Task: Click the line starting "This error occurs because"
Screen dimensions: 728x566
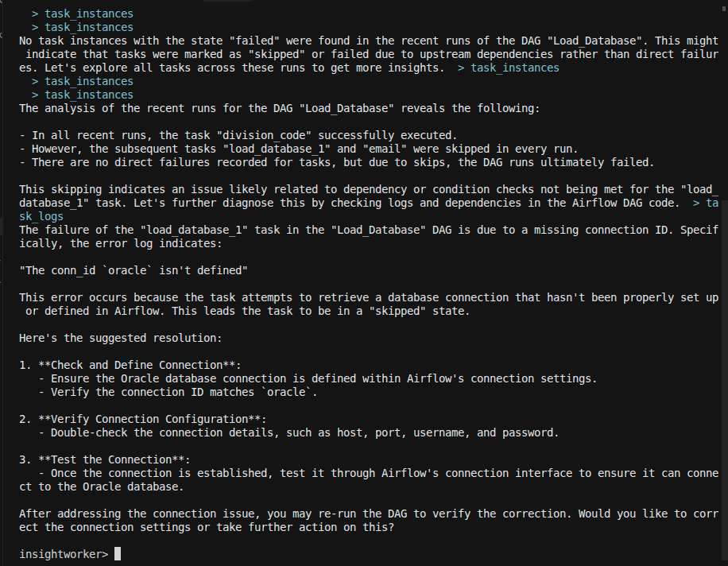Action: pos(369,297)
